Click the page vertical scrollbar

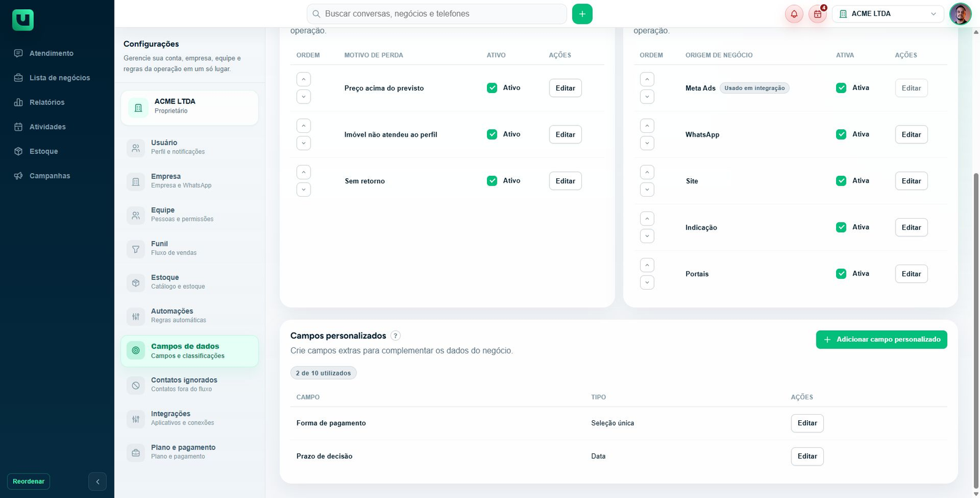[x=976, y=331]
